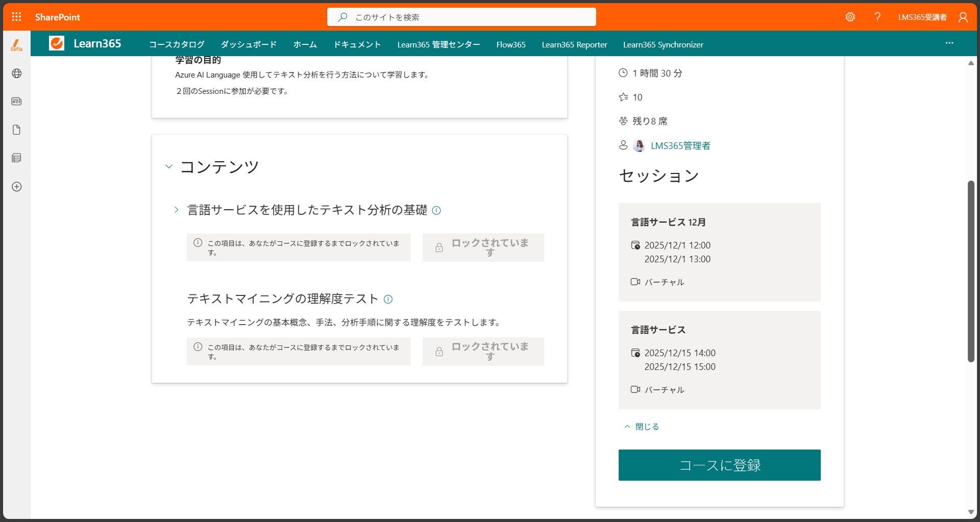Click the first ロックされています locked button
The image size is (980, 522).
pyautogui.click(x=483, y=247)
